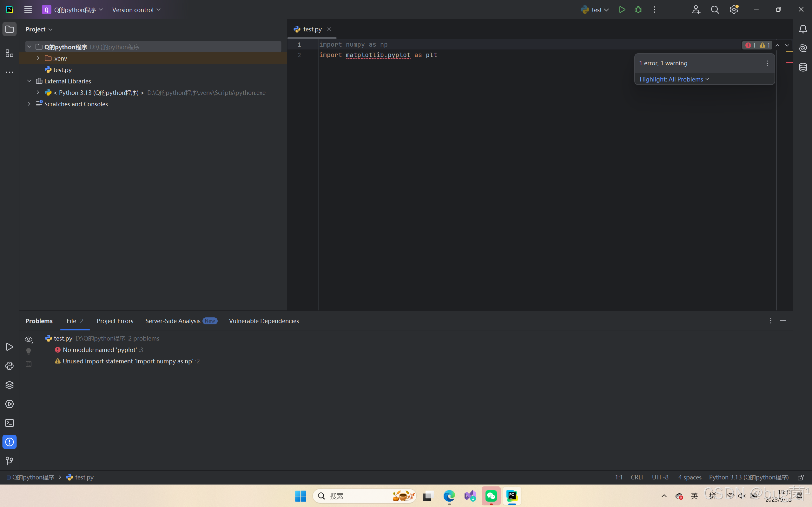
Task: Show more tool windows ellipsis
Action: coord(10,72)
